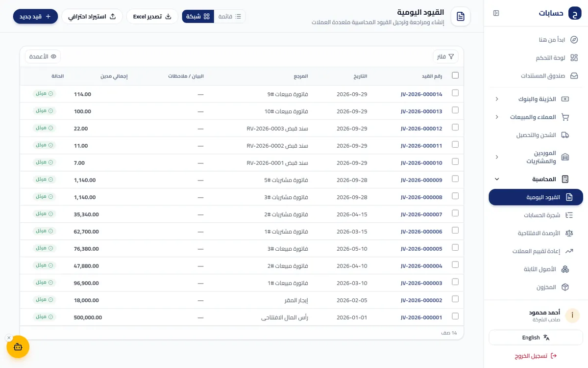588x368 pixels.
Task: Click the dashboard grid icon beside لوحة التحكم
Action: point(574,58)
